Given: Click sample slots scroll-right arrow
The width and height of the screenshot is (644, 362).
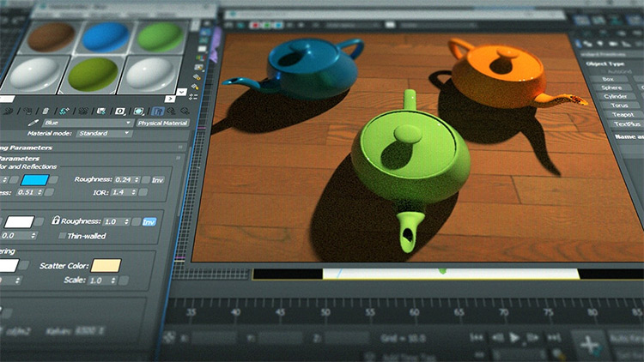Looking at the screenshot, I should tap(170, 99).
